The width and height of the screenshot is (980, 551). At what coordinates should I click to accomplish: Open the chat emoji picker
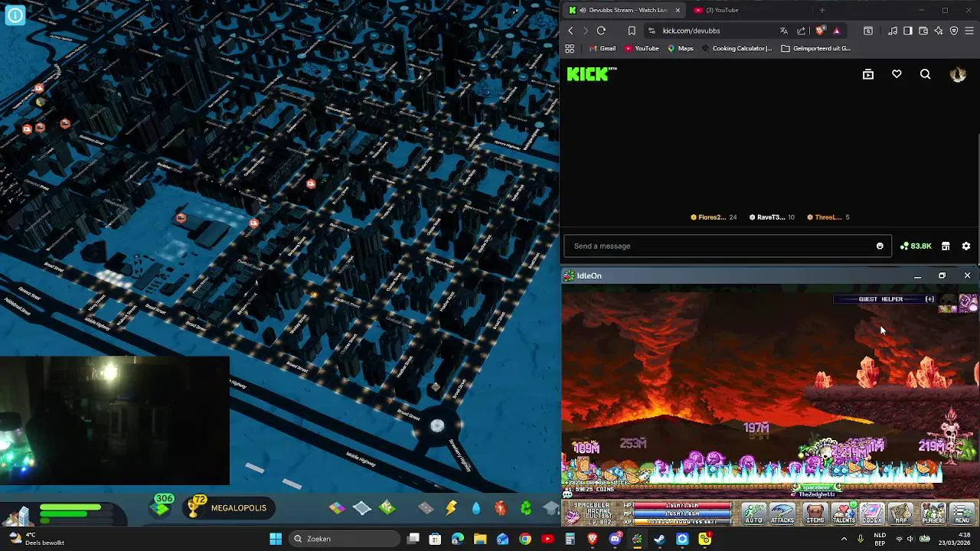click(880, 246)
